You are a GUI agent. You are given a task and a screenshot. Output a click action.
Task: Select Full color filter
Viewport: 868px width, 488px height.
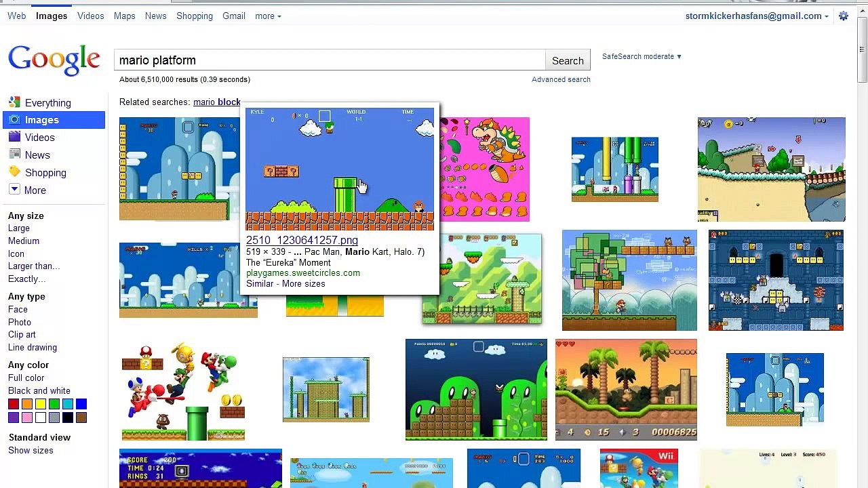coord(26,378)
